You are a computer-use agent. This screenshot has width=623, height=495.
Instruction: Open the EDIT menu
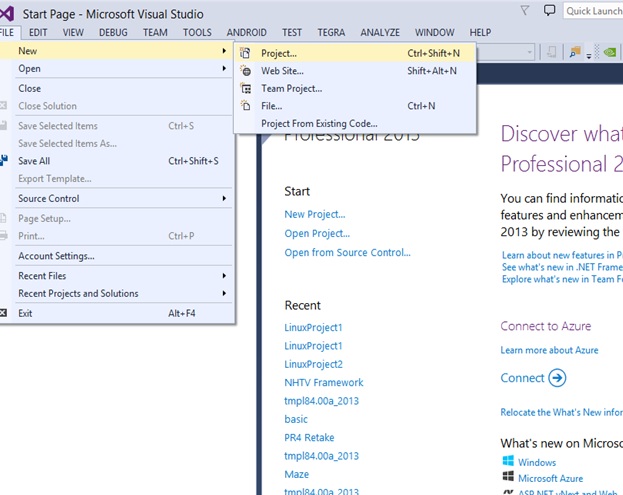tap(38, 32)
